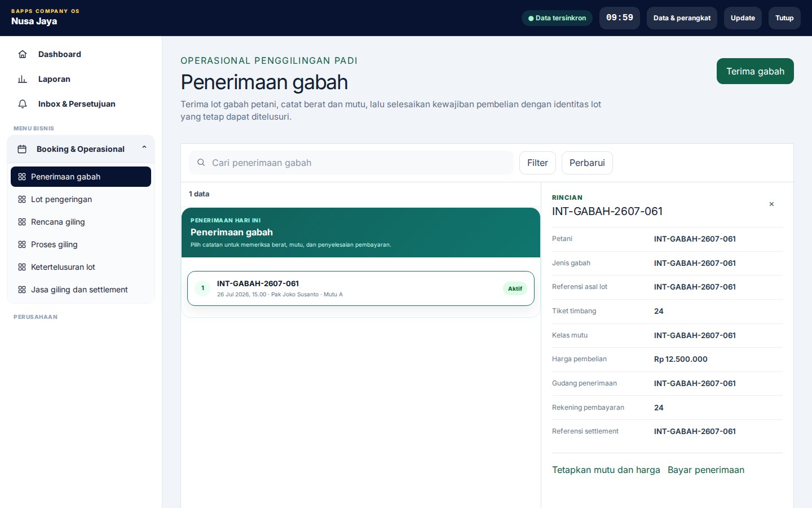This screenshot has height=508, width=812.
Task: Click the Booking & Operasional calendar icon
Action: coord(22,149)
